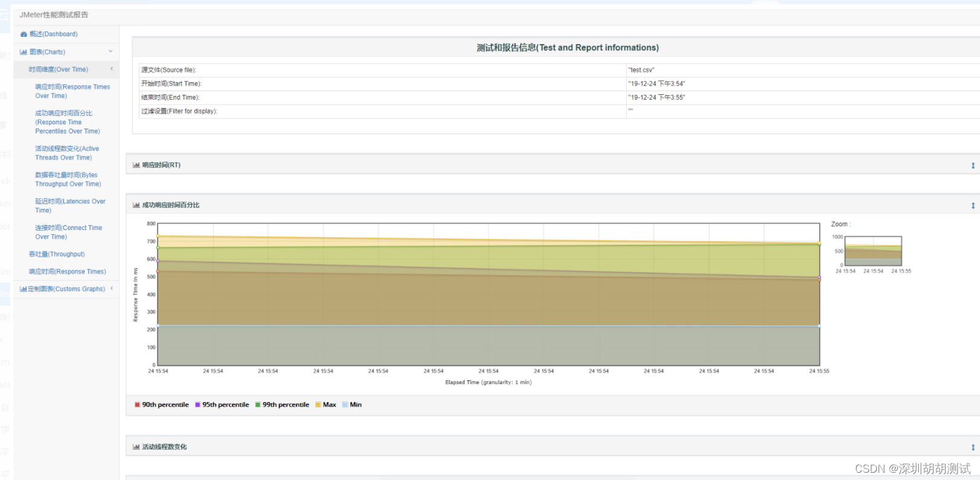
Task: Select the 吞吐量(Throughput) menu item
Action: [57, 254]
